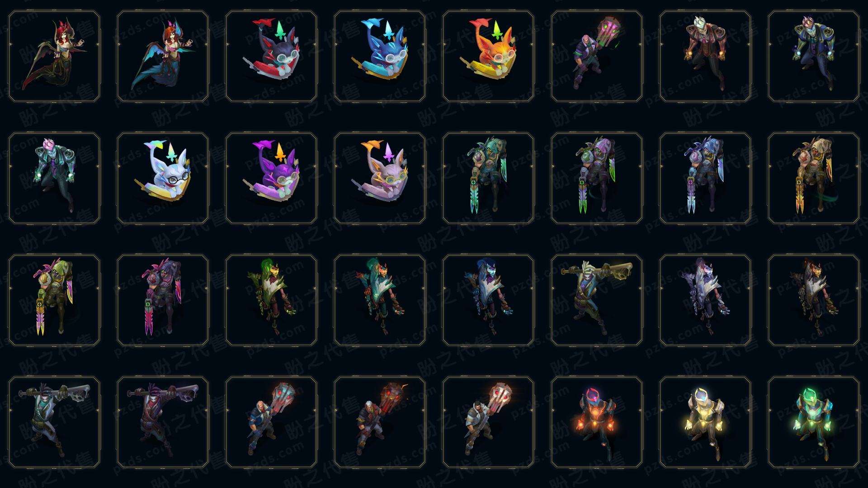The width and height of the screenshot is (868, 488).
Task: Select the red-haired winged Zyra skin thumbnail
Action: (x=54, y=56)
